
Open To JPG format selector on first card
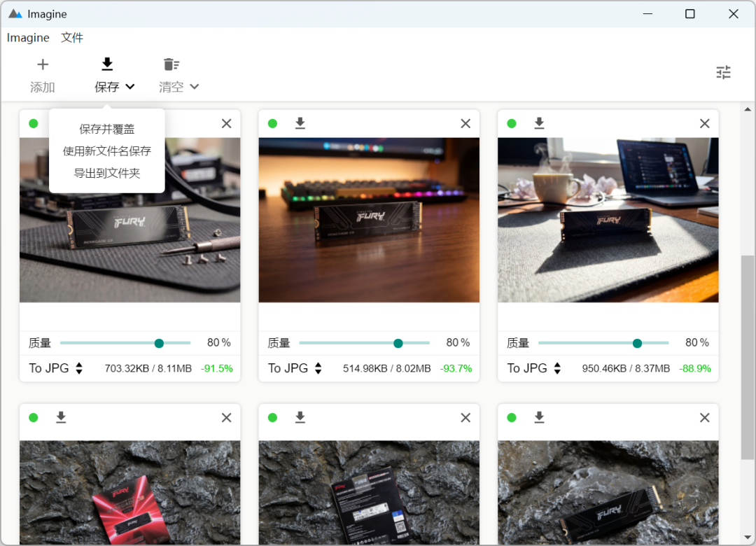pyautogui.click(x=56, y=368)
